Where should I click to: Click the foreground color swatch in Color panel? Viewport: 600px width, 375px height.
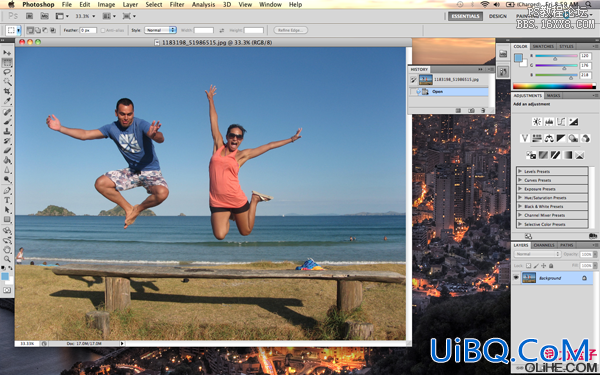tap(518, 58)
